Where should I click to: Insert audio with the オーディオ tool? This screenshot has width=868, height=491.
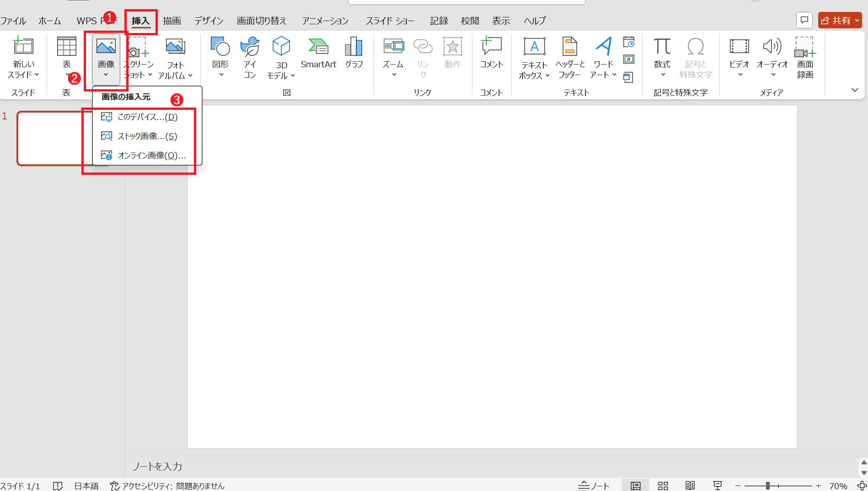(x=772, y=57)
